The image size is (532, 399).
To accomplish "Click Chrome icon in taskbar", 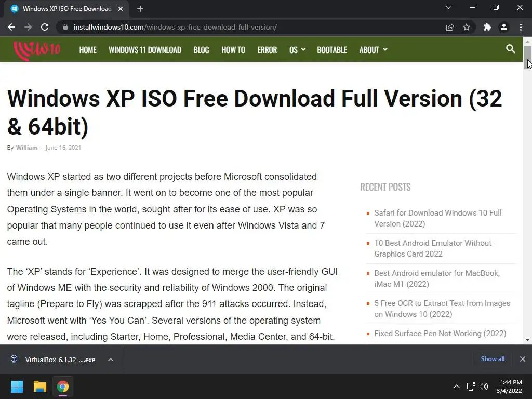I will pos(62,387).
